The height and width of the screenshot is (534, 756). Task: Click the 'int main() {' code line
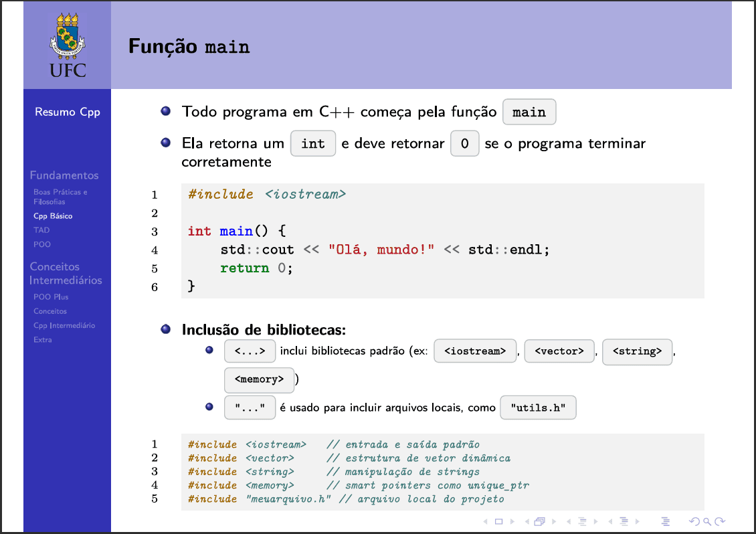(x=237, y=231)
